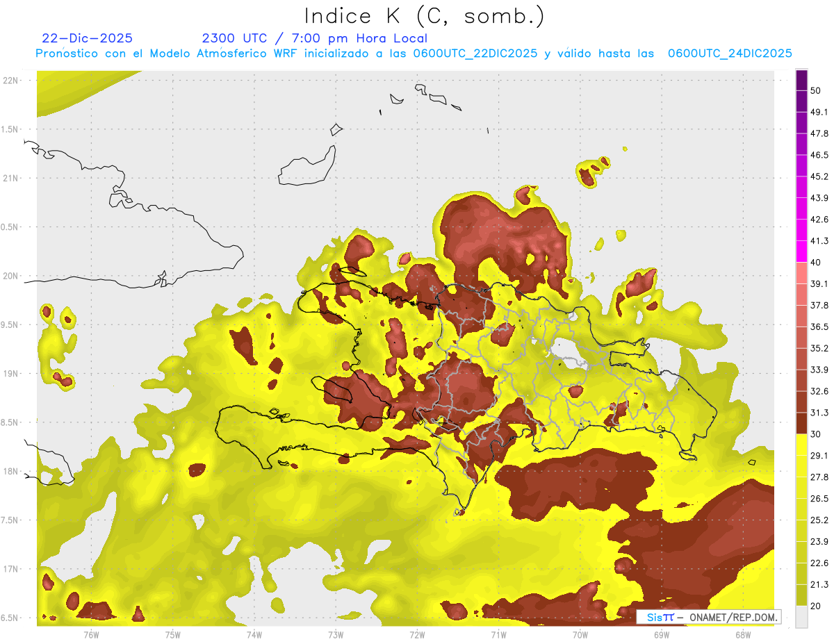Click the dark purple legend swatch above 50
The height and width of the screenshot is (644, 834).
click(801, 81)
